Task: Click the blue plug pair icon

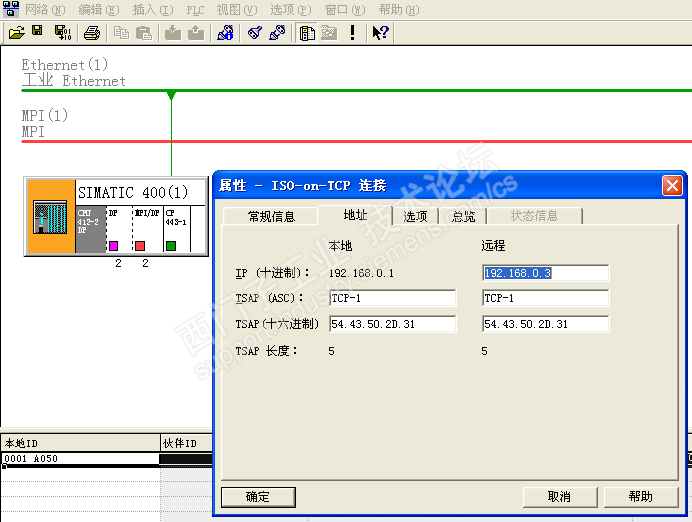Action: 277,33
